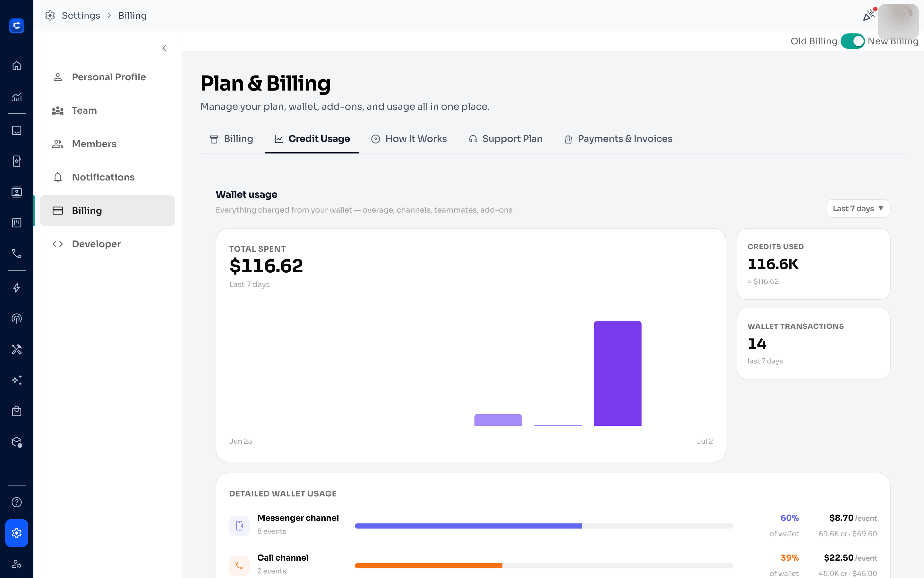Click the Call channel label
Image resolution: width=924 pixels, height=578 pixels.
pos(283,558)
